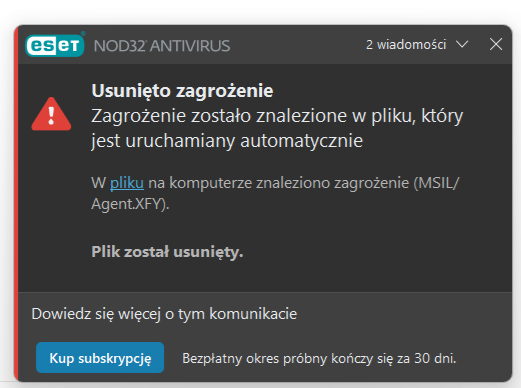Click 'jest uruchamiany automatycznie' text line
The width and height of the screenshot is (521, 388).
(227, 141)
